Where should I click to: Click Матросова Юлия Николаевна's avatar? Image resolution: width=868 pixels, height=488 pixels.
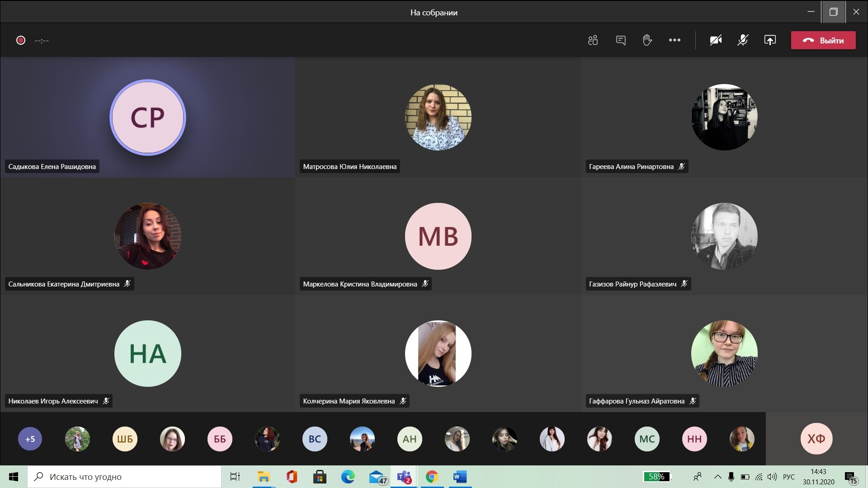[438, 117]
